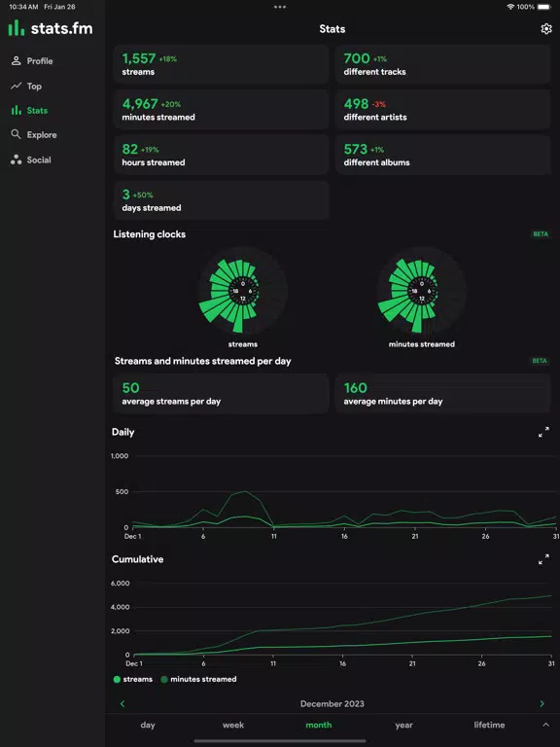Image resolution: width=560 pixels, height=747 pixels.
Task: Click the stats.fm logo bars icon
Action: 17,27
